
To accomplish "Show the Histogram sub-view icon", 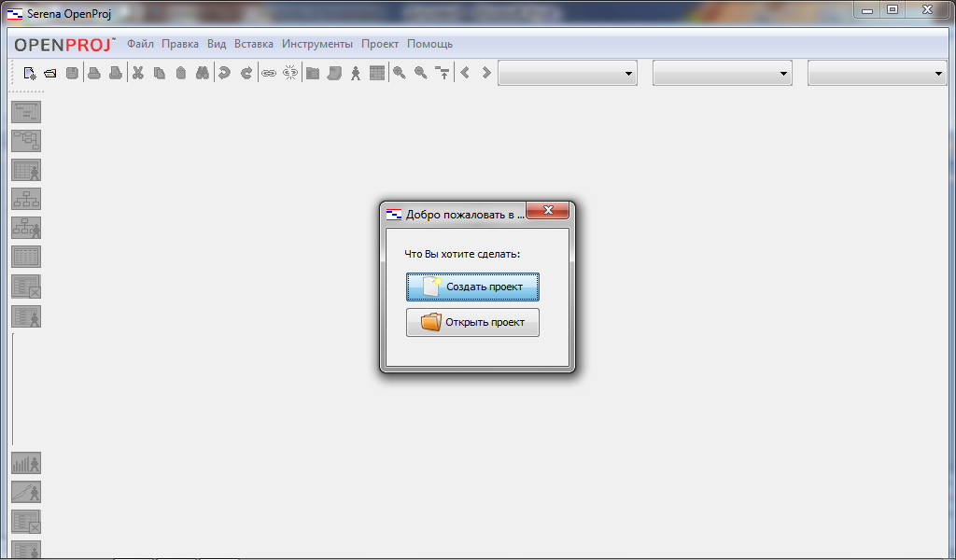I will pos(26,463).
